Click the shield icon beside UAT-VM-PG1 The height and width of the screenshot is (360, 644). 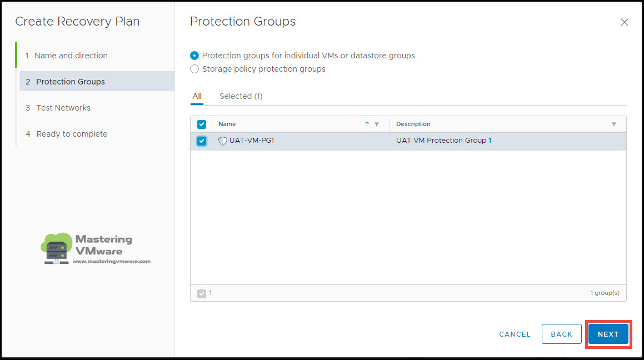223,141
